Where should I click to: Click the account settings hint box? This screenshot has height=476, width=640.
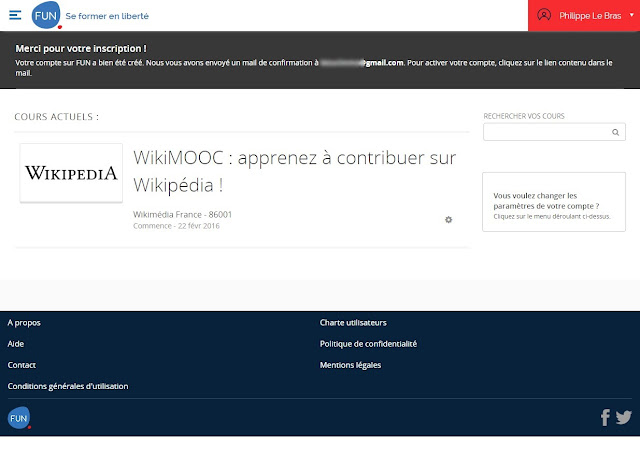tap(554, 202)
